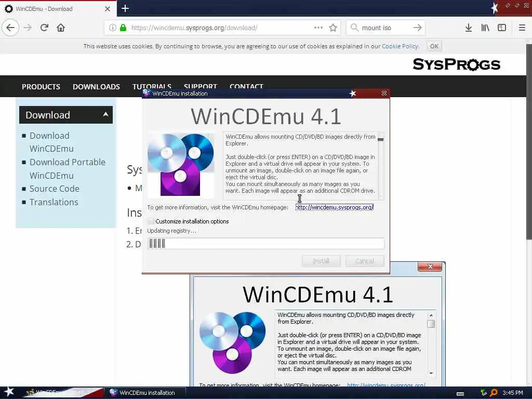Click the Cancel button in installer
Viewport: 532px width, 399px height.
365,261
